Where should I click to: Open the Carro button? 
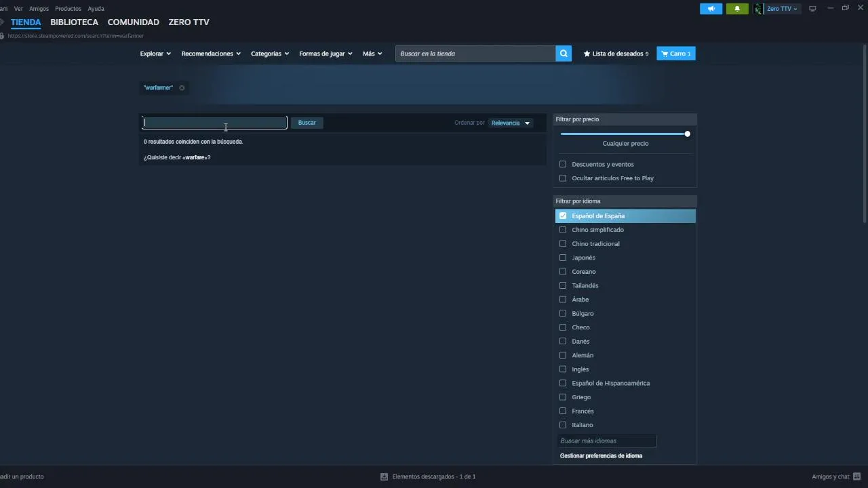[x=676, y=54]
